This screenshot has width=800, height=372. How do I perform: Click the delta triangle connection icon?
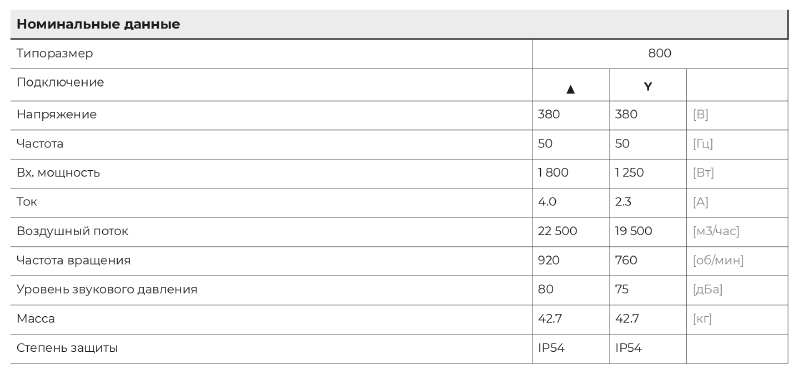coord(570,89)
